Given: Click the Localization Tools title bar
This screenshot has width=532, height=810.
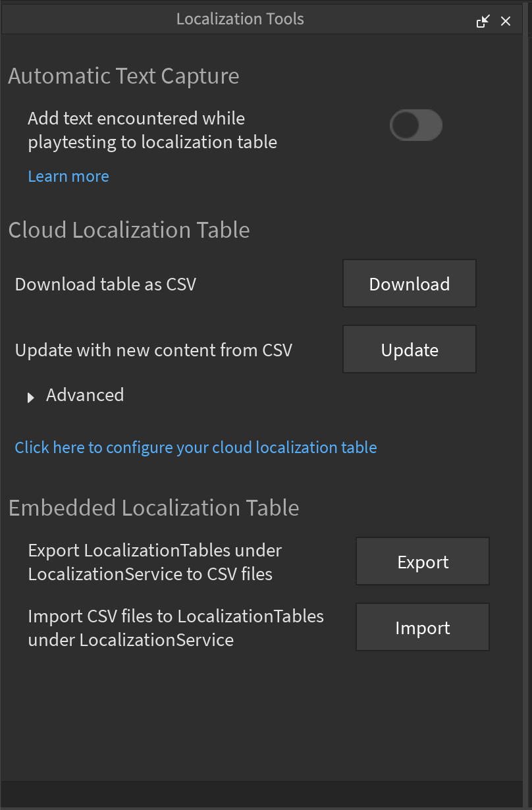Looking at the screenshot, I should pos(240,19).
